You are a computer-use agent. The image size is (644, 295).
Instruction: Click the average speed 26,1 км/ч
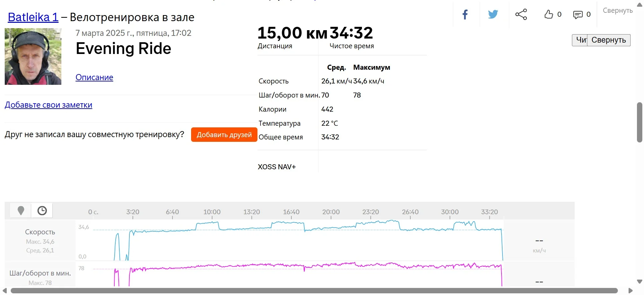(337, 81)
